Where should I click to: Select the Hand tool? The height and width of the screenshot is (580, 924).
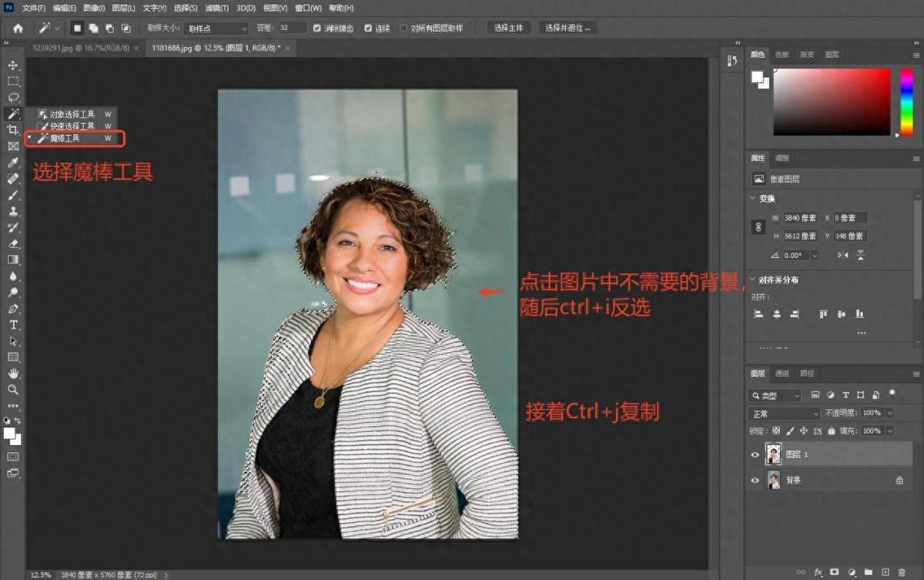tap(13, 374)
